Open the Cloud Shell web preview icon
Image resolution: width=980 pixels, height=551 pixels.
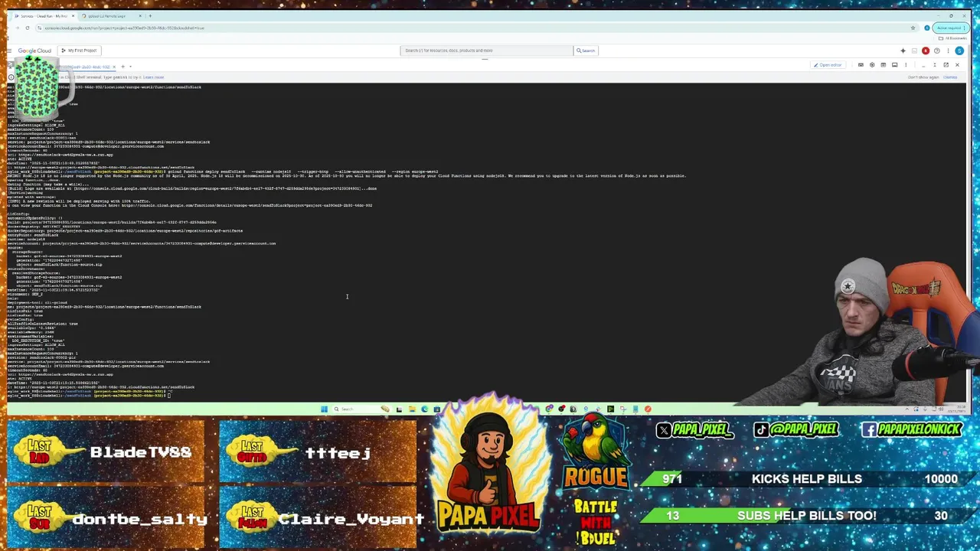pos(883,65)
